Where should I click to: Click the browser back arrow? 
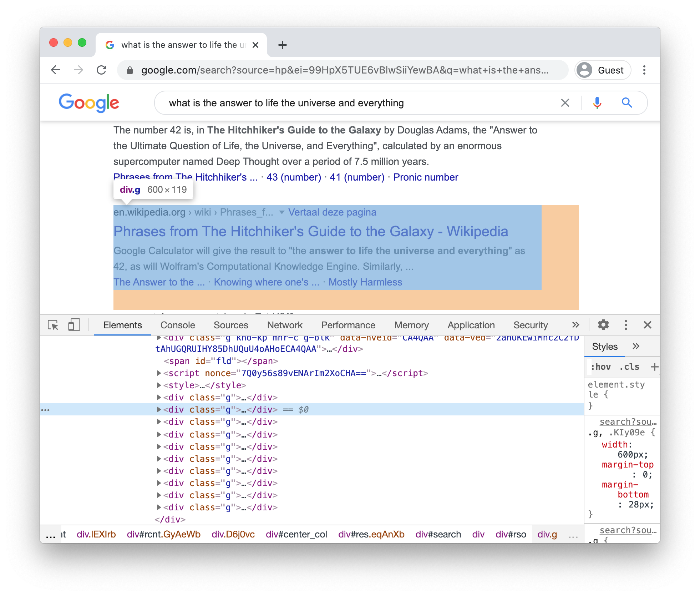point(56,70)
